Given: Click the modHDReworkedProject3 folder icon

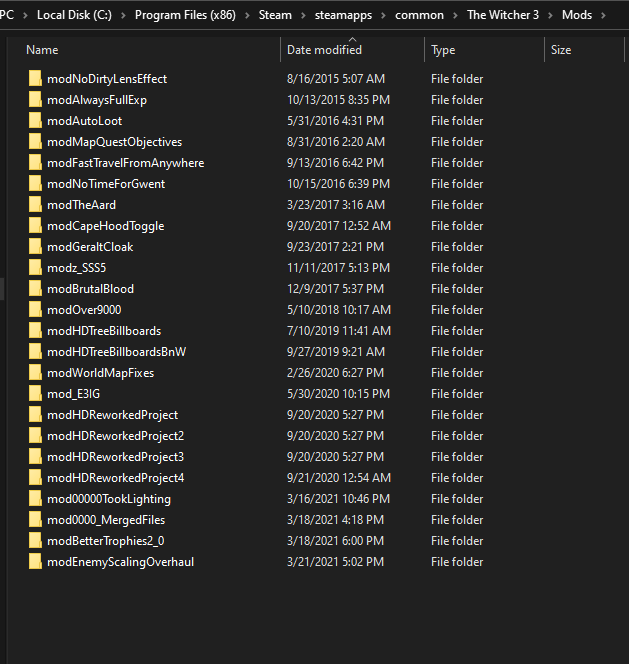Looking at the screenshot, I should tap(35, 457).
